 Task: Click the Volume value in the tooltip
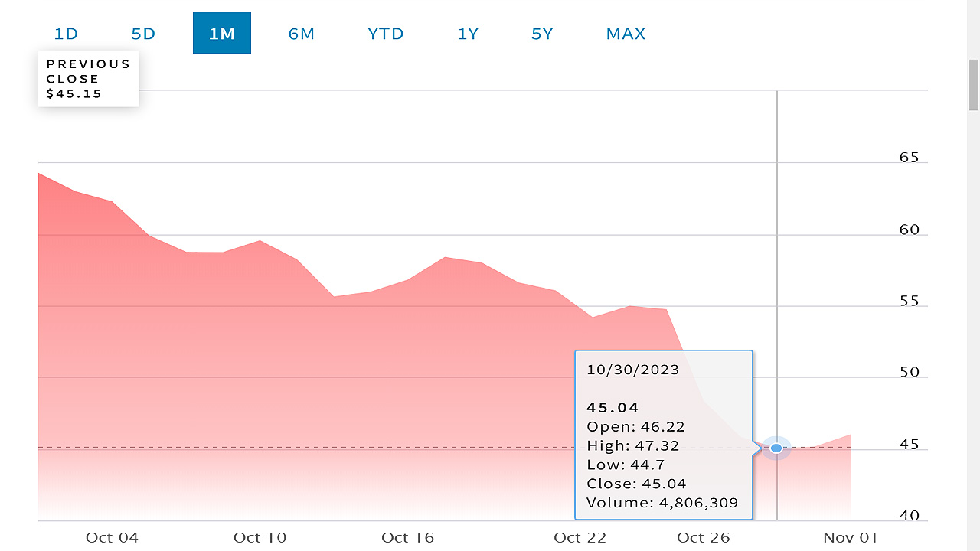[661, 503]
